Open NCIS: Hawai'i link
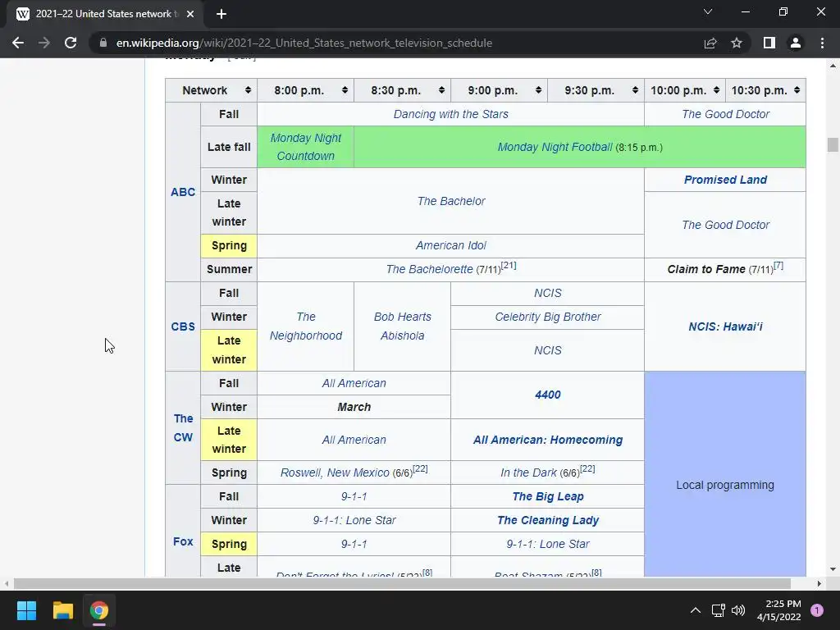 click(x=725, y=326)
